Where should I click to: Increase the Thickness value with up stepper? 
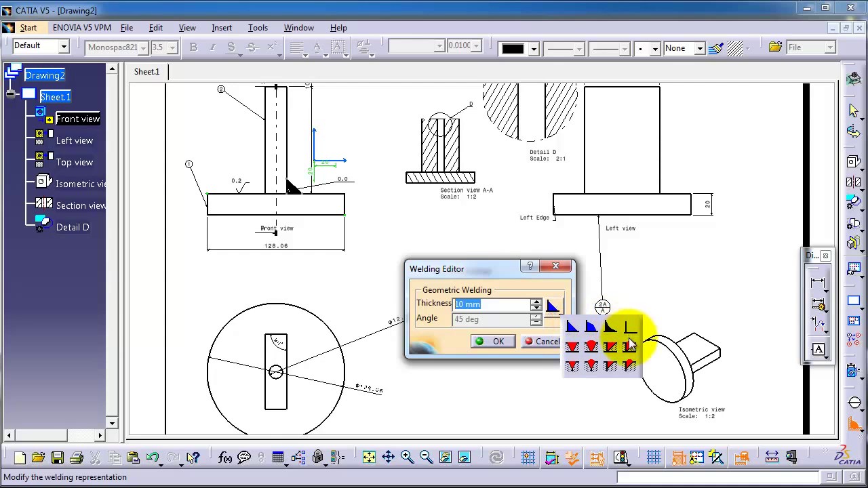(536, 302)
